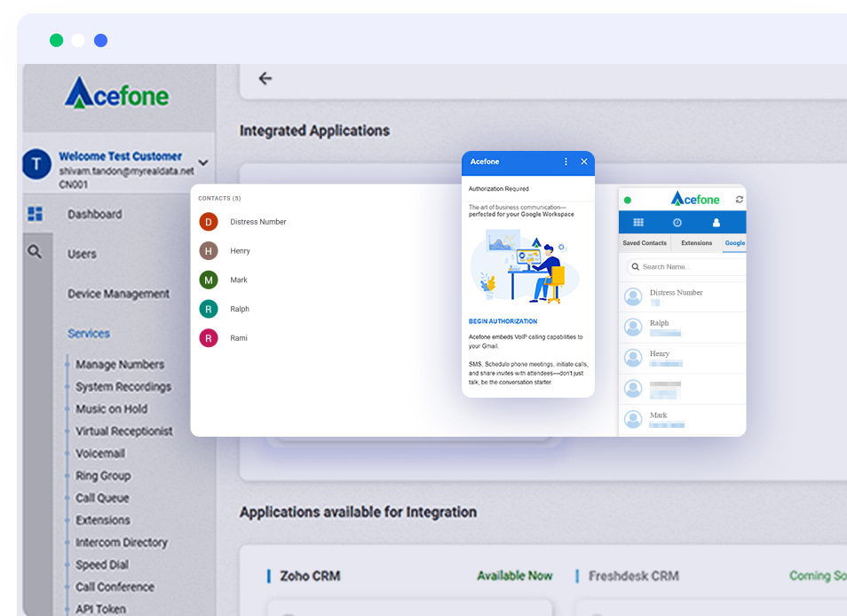The height and width of the screenshot is (616, 847).
Task: Click the blue window control dot
Action: click(100, 41)
